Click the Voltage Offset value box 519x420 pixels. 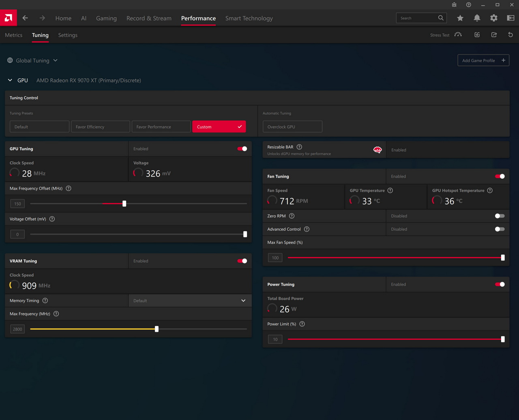[x=17, y=234]
